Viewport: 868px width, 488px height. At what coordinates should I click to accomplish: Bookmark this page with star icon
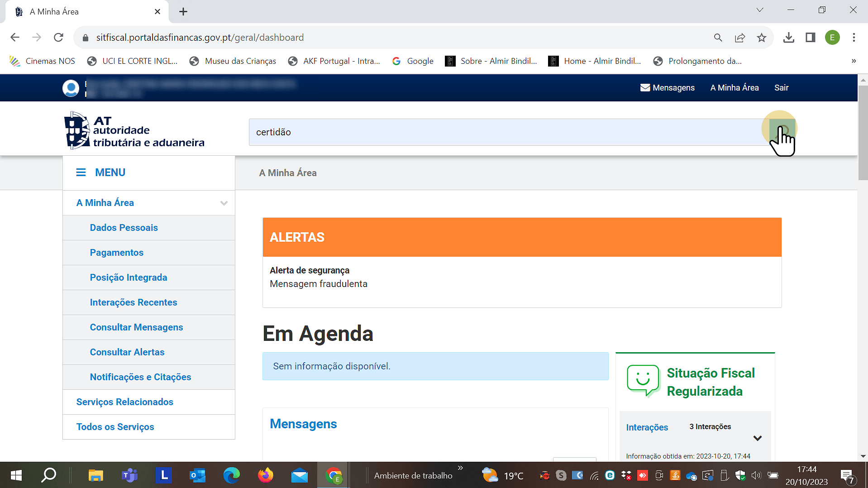point(762,38)
